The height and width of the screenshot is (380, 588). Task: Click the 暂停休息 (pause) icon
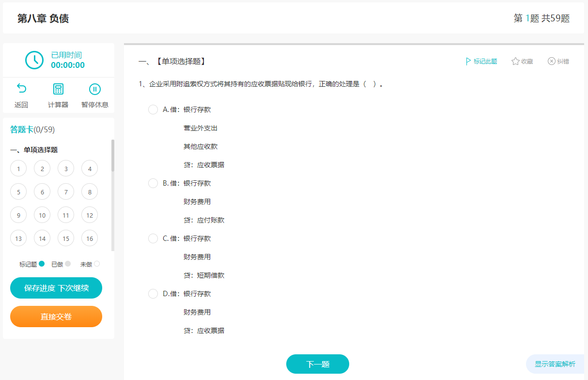(95, 88)
